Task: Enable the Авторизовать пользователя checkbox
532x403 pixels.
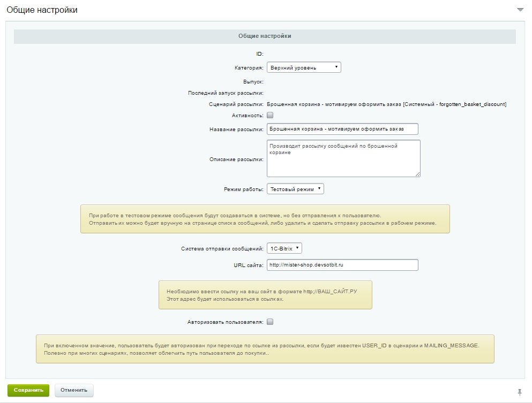Action: coord(270,322)
